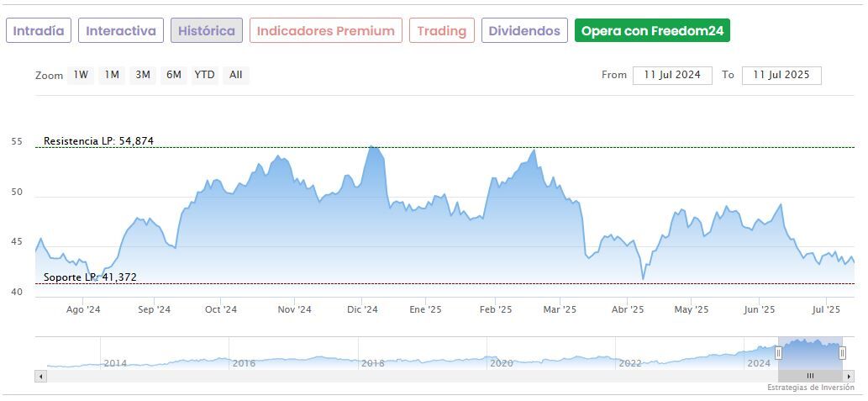Edit the To date field

(x=781, y=75)
